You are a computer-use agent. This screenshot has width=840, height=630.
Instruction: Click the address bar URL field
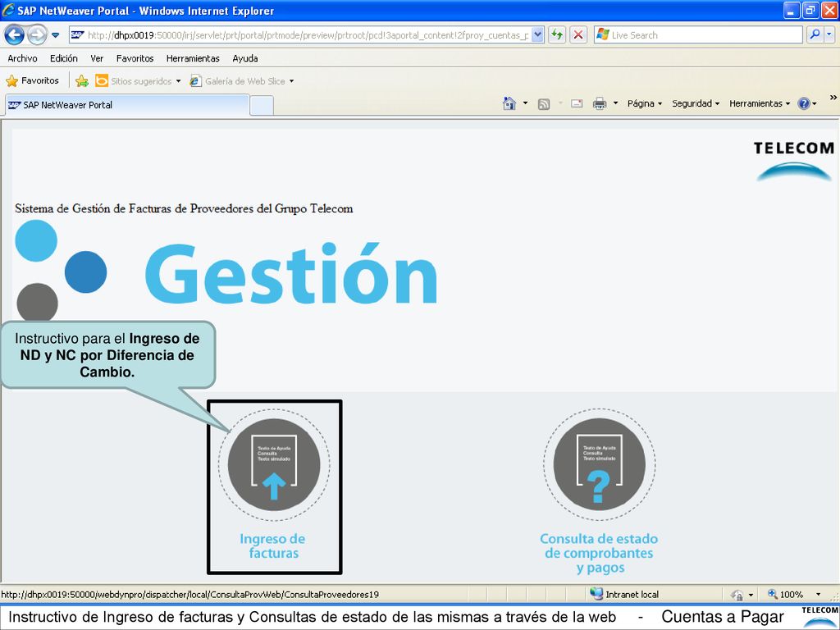pos(308,35)
